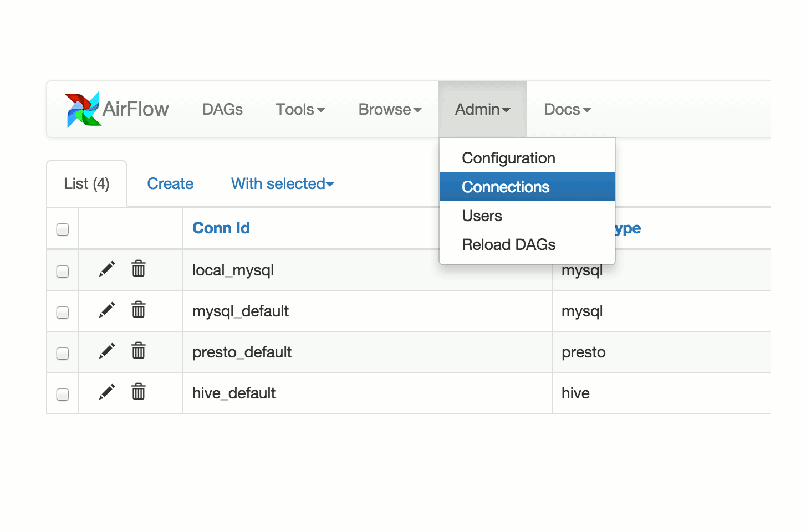The height and width of the screenshot is (532, 806).
Task: Expand the With selected dropdown
Action: coord(282,183)
